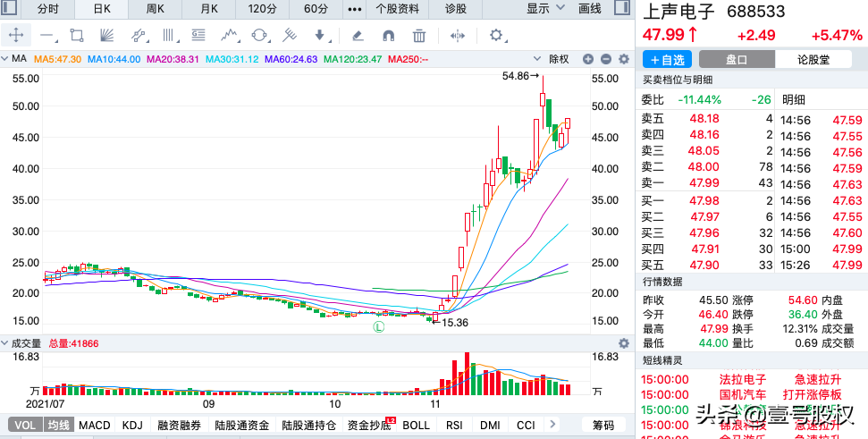Open volume panel settings gear
This screenshot has width=868, height=439.
pos(624,343)
